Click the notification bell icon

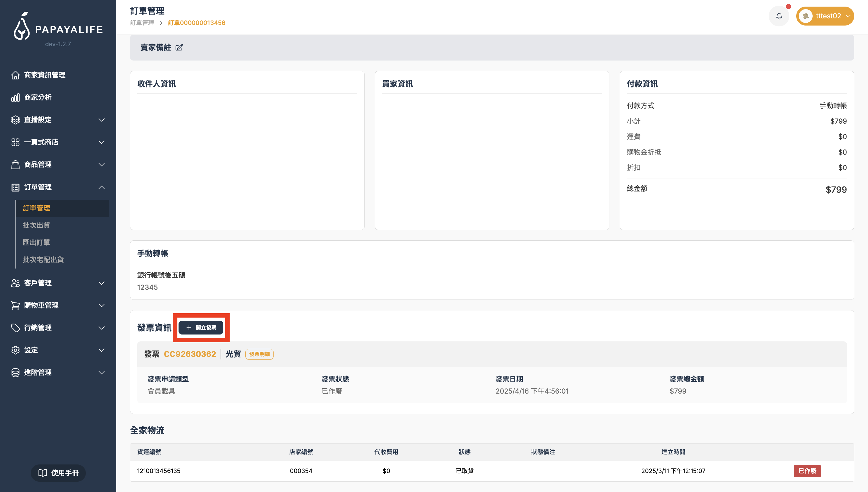coord(779,16)
